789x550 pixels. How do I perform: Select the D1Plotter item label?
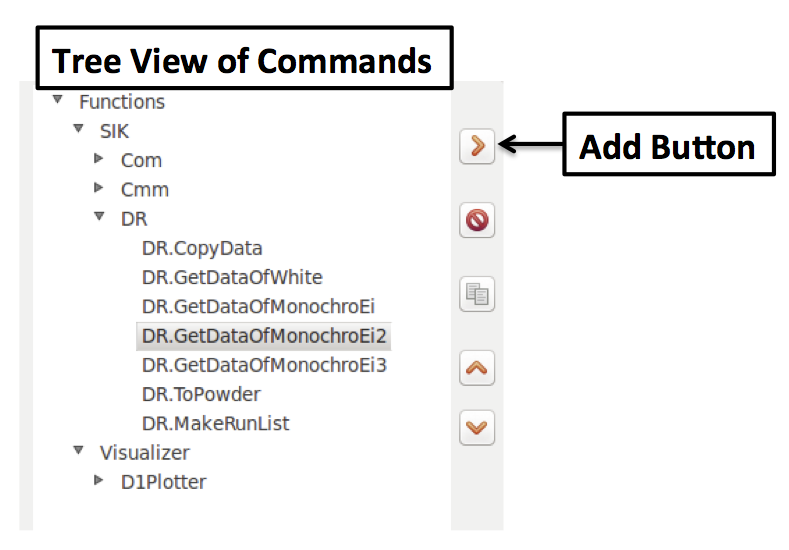point(163,482)
